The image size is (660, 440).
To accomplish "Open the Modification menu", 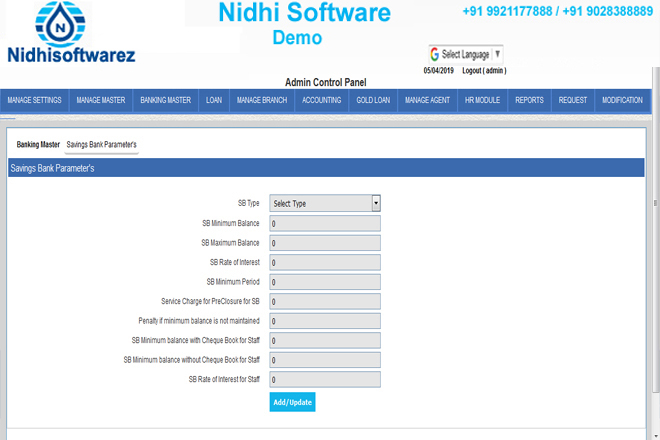I will (623, 100).
